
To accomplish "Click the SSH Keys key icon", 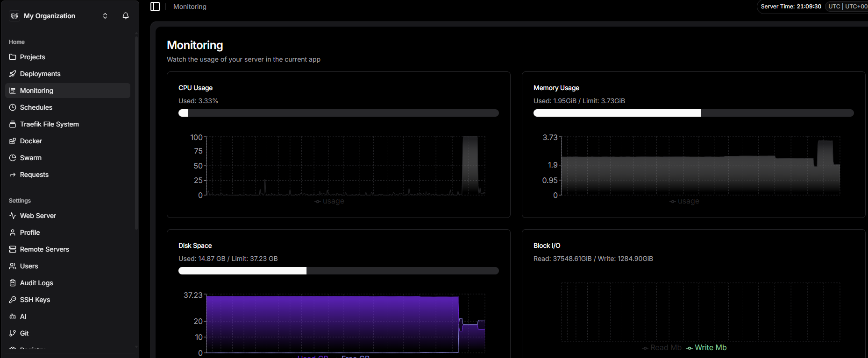I will [13, 300].
